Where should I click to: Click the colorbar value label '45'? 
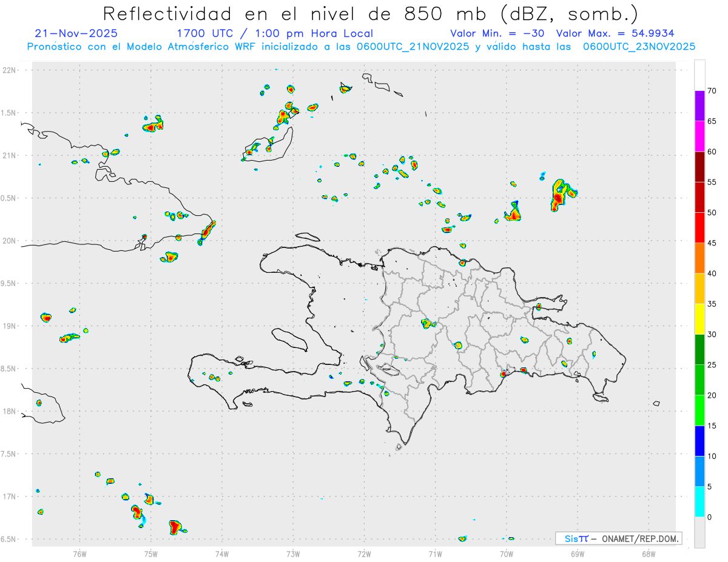tap(713, 243)
